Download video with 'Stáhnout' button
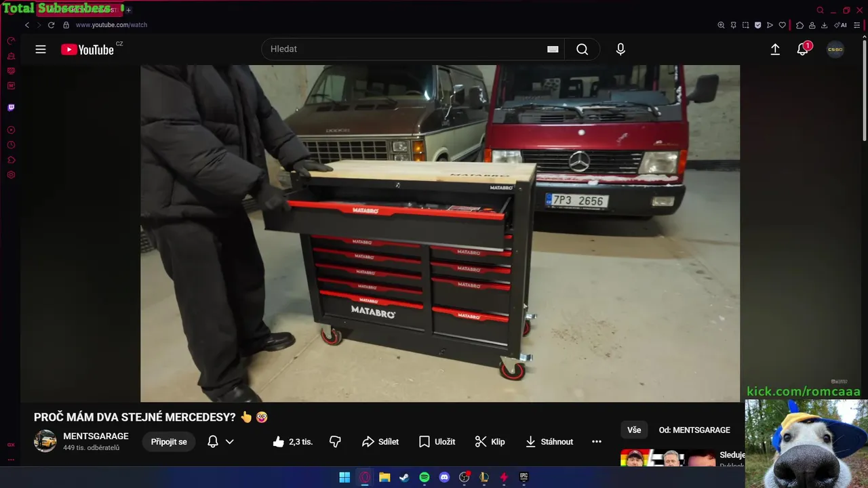 tap(549, 442)
